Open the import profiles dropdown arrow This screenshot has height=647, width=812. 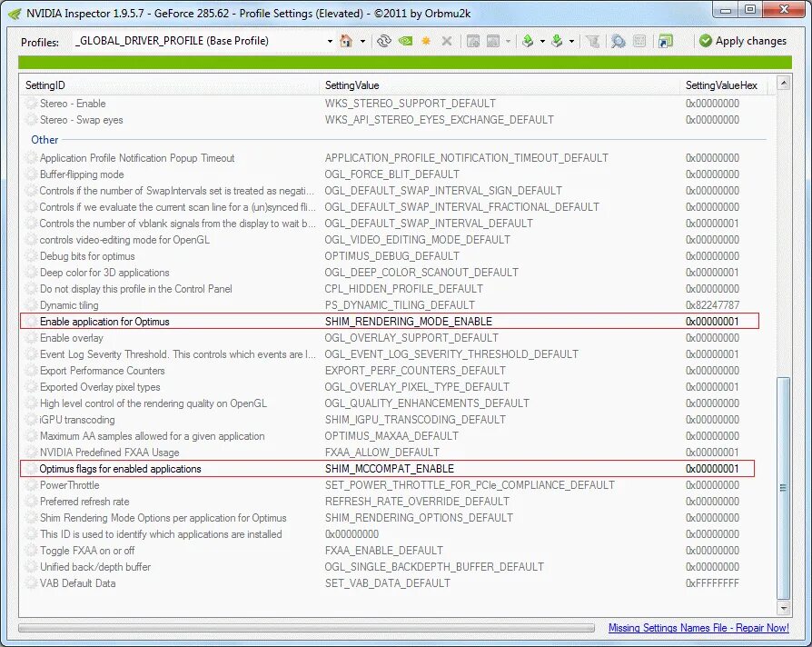[x=571, y=42]
